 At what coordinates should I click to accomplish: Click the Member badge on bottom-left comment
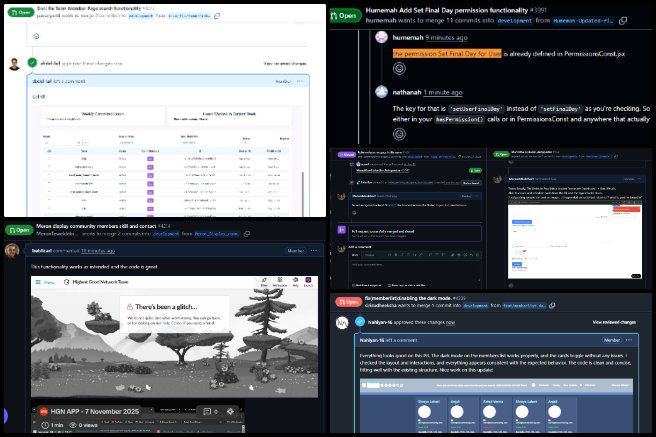[x=296, y=250]
